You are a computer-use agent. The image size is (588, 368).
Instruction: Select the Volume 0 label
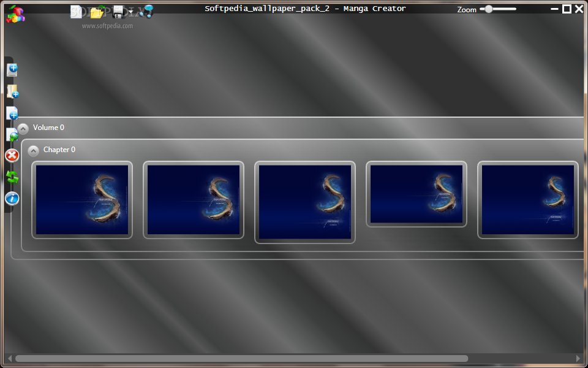click(48, 128)
